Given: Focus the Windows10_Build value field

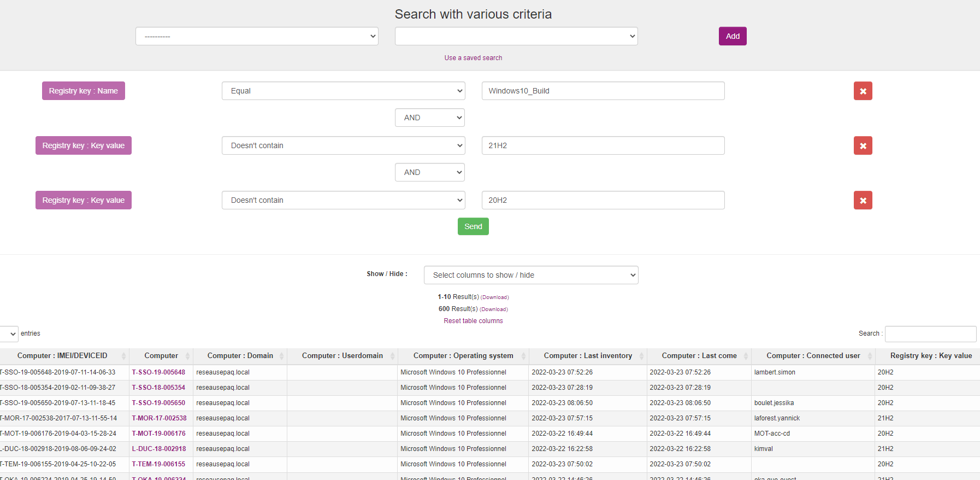Looking at the screenshot, I should tap(603, 91).
